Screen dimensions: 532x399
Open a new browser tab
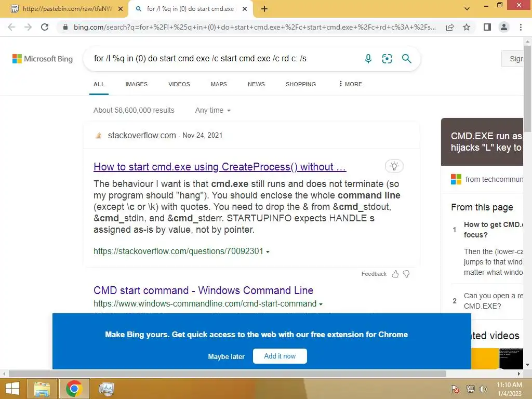click(264, 9)
